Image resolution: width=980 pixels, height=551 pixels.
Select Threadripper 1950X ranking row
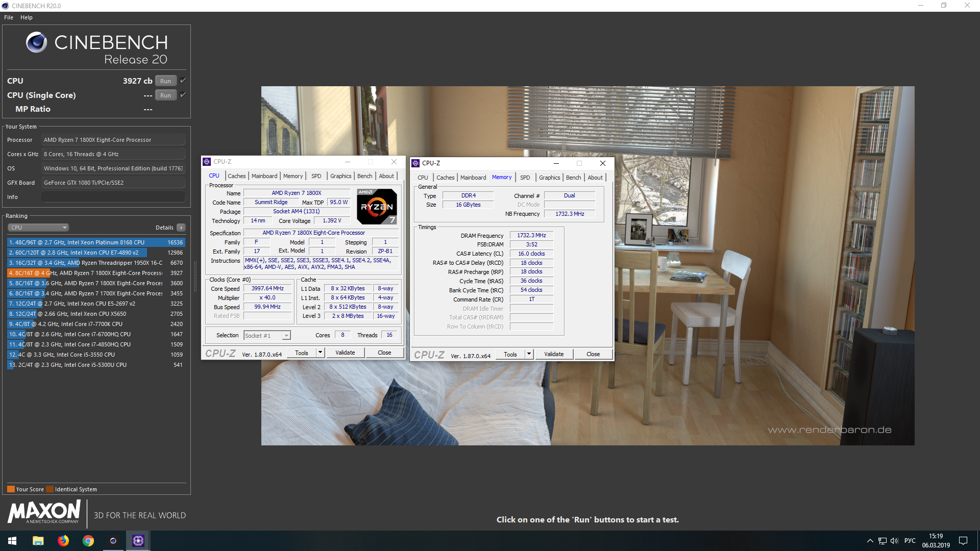pos(96,263)
